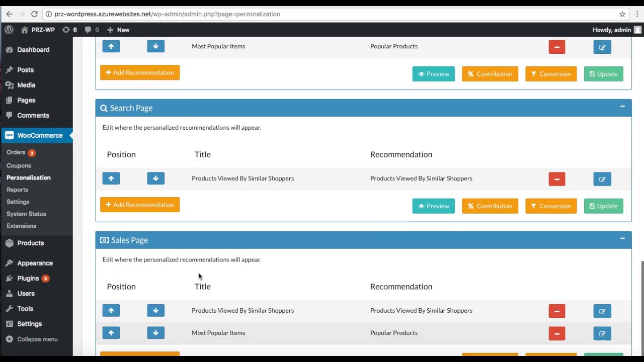Image resolution: width=644 pixels, height=362 pixels.
Task: Open Contribution above the Search Page panel
Action: (490, 74)
